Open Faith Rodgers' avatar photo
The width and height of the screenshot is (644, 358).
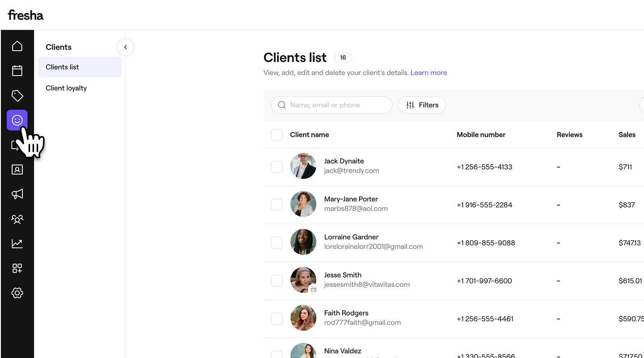click(x=303, y=318)
